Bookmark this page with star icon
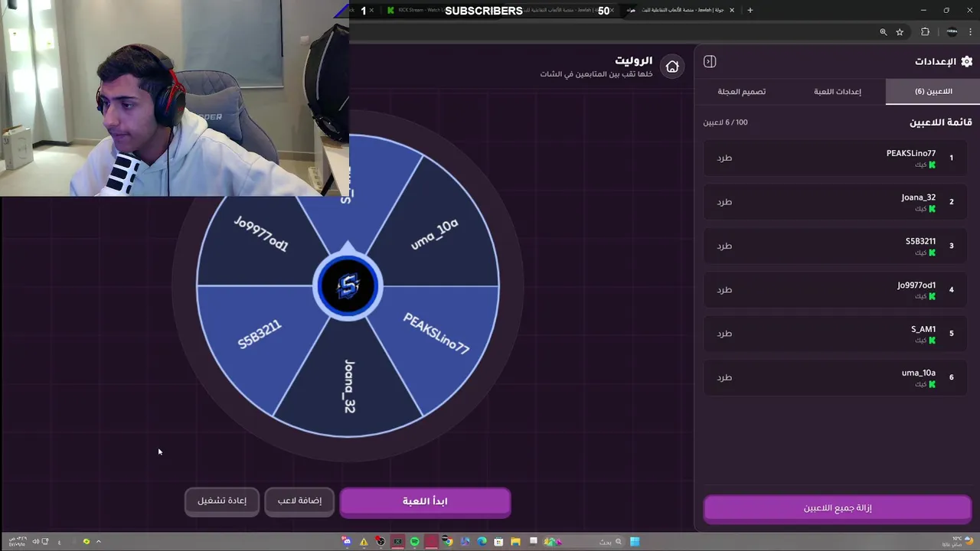Screen dimensions: 980x551 900,32
